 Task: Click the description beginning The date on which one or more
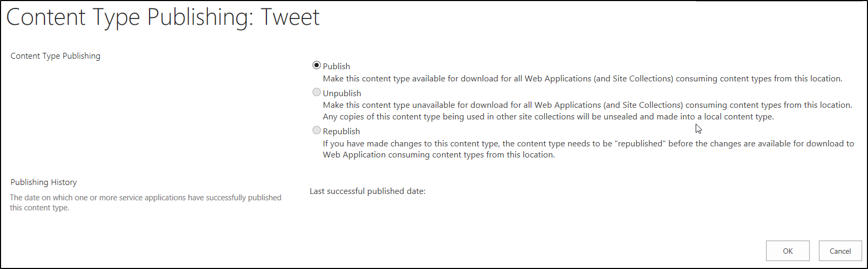(145, 198)
